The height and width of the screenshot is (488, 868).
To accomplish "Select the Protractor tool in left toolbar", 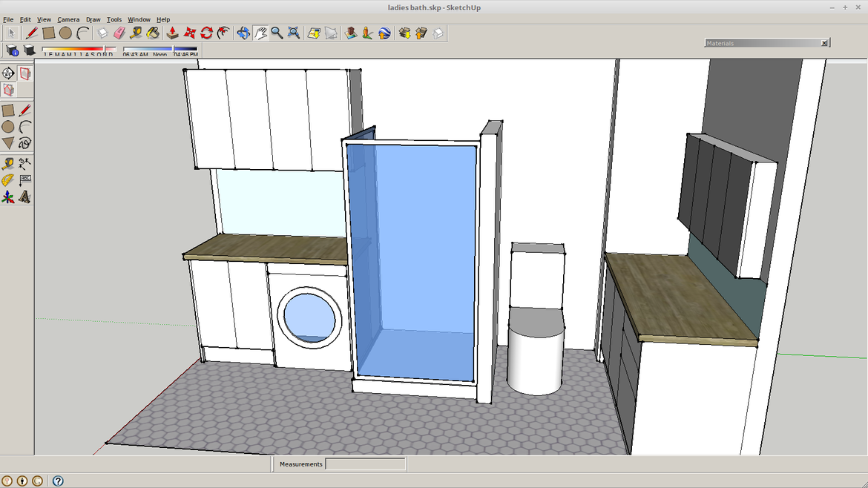I will pyautogui.click(x=8, y=180).
